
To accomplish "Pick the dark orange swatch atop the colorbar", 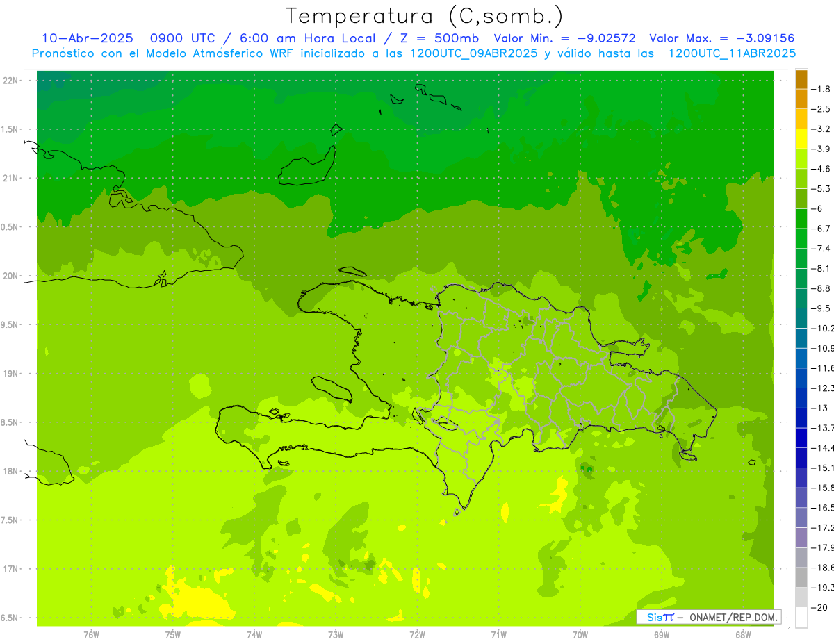I will [801, 79].
